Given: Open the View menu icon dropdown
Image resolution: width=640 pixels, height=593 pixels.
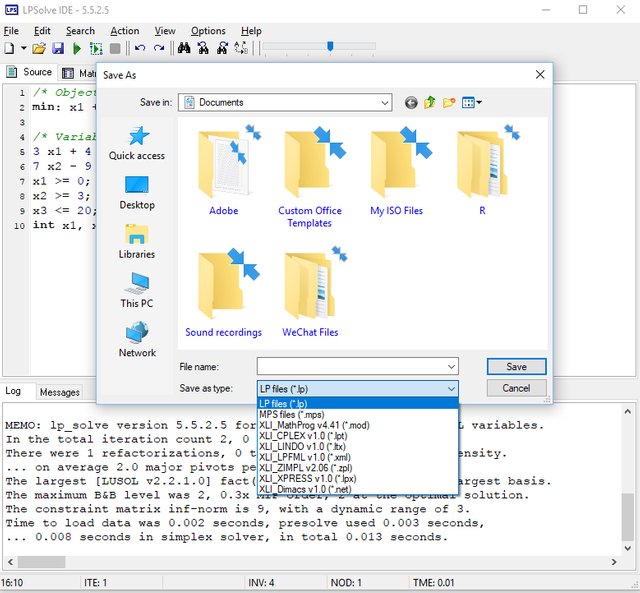Looking at the screenshot, I should [471, 102].
